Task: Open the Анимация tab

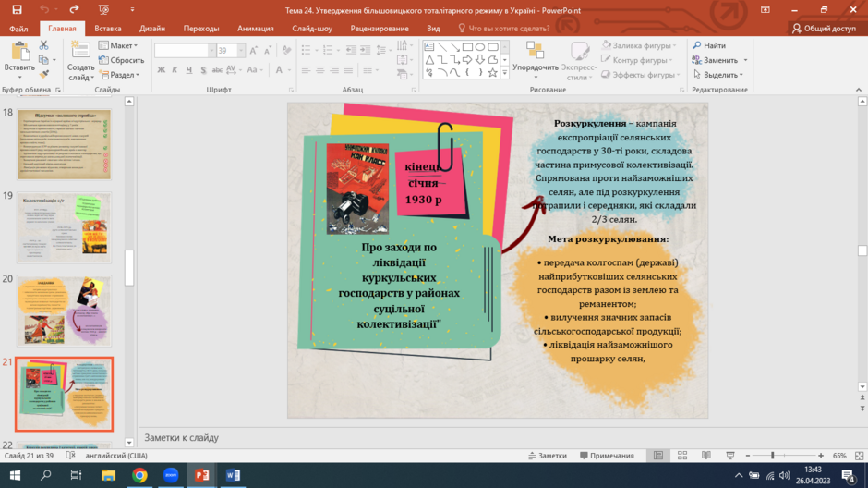Action: 255,29
